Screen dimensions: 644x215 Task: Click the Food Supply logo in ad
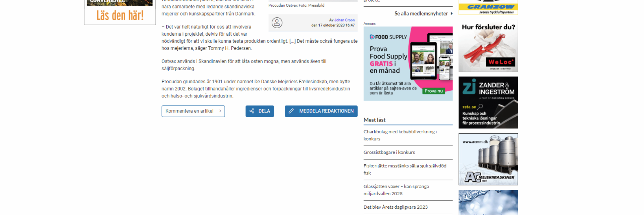click(x=388, y=37)
